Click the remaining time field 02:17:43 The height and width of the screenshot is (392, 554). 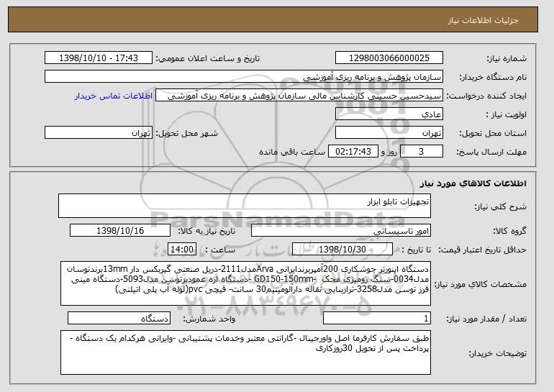point(353,152)
